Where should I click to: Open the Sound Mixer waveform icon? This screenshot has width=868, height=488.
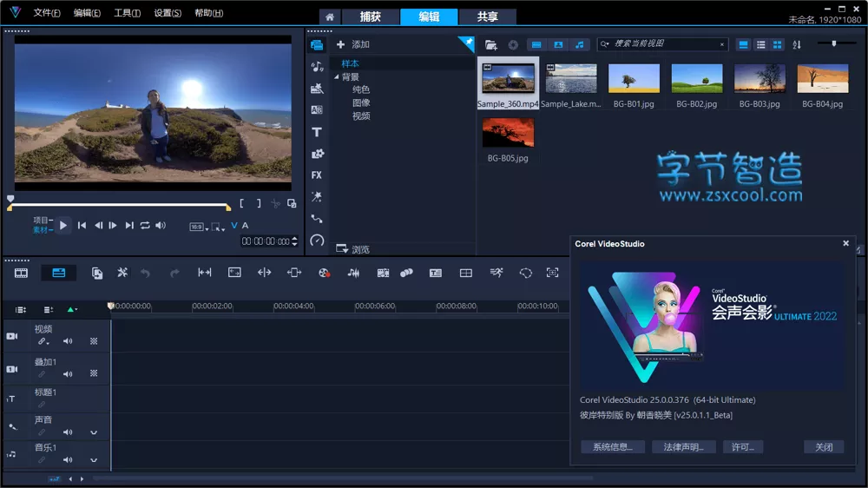tap(353, 273)
